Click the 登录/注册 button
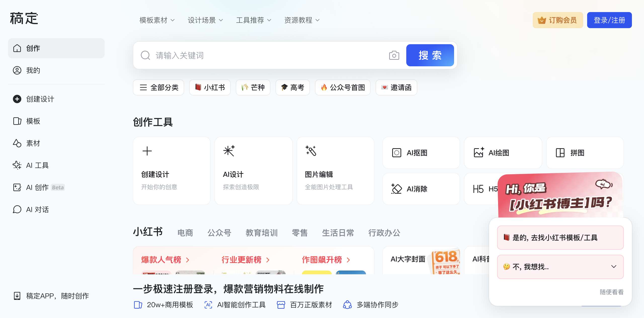The height and width of the screenshot is (318, 644). click(x=609, y=20)
